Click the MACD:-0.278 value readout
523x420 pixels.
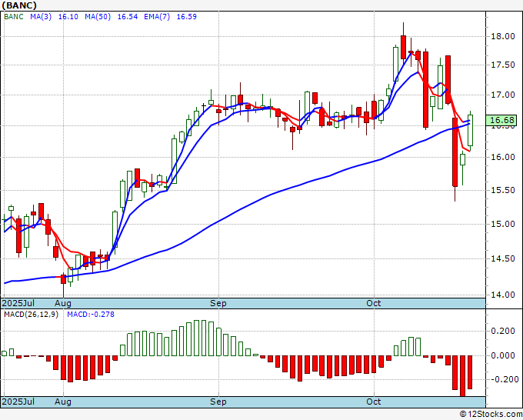click(91, 315)
